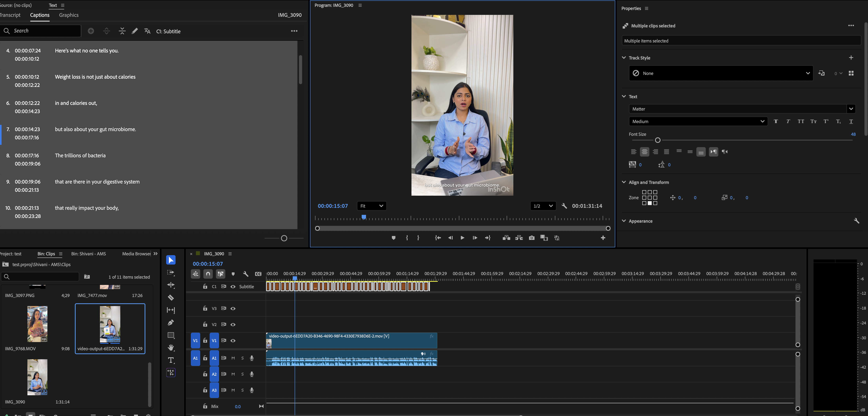This screenshot has height=416, width=868.
Task: Open the Bin: Shivani - AMS tab
Action: point(89,254)
